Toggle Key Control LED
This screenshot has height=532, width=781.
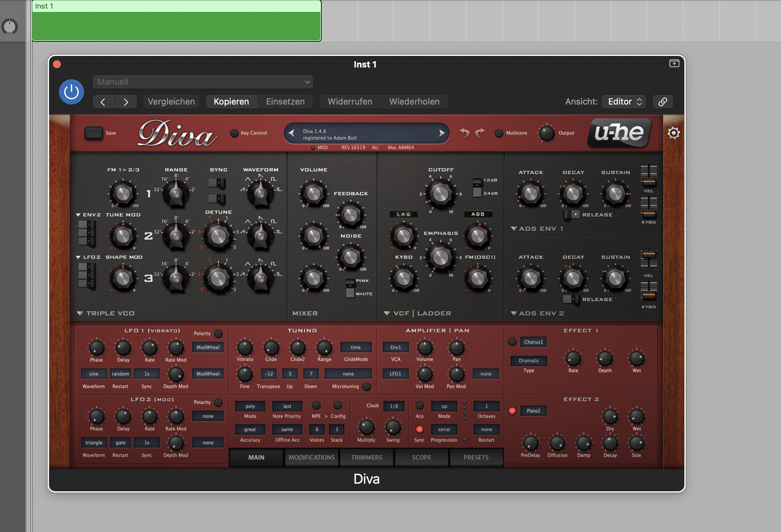click(x=234, y=133)
